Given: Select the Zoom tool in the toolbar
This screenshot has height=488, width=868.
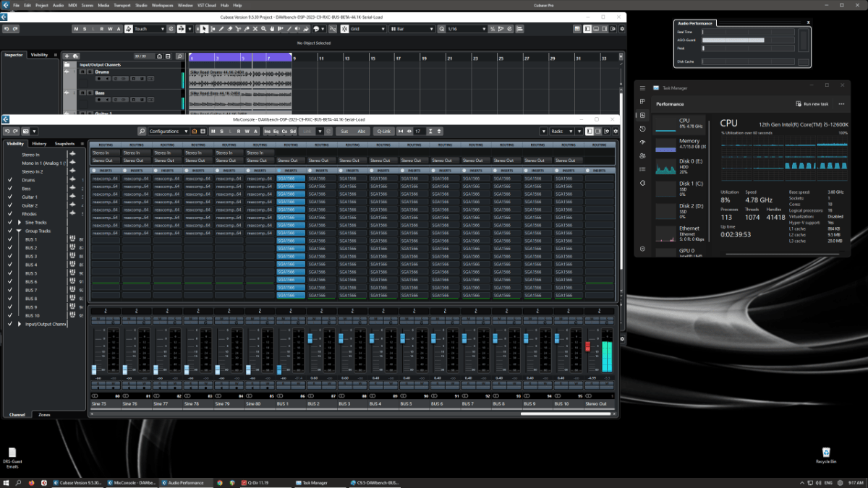Looking at the screenshot, I should click(x=263, y=29).
